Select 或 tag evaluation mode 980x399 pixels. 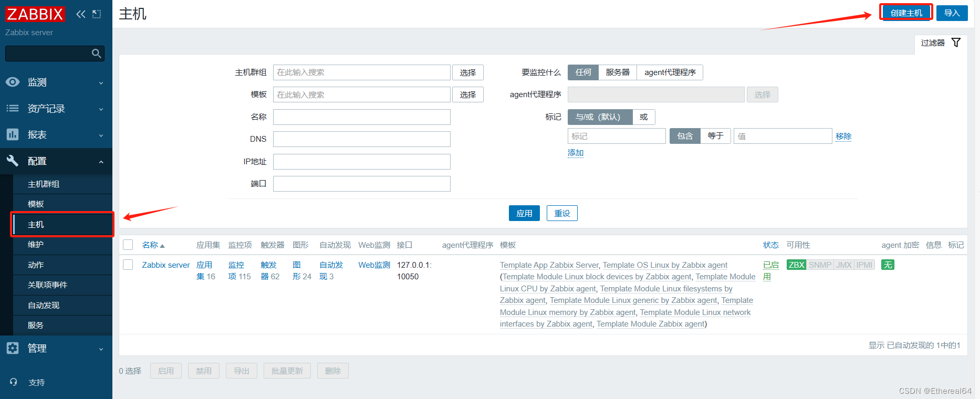pyautogui.click(x=644, y=117)
